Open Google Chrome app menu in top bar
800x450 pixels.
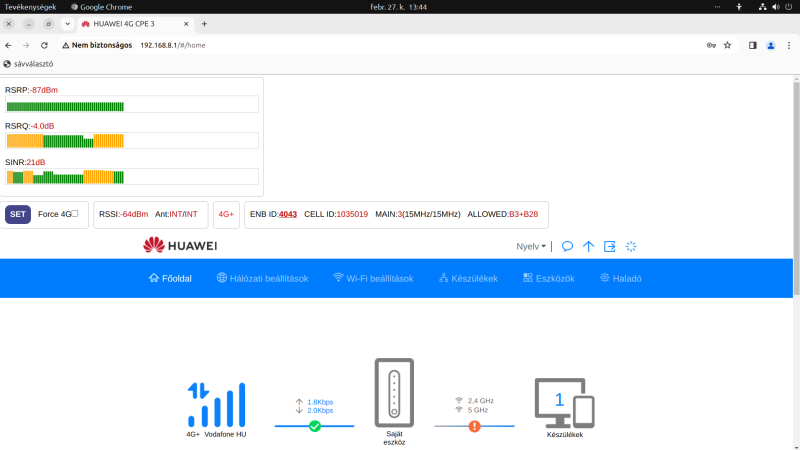point(102,7)
